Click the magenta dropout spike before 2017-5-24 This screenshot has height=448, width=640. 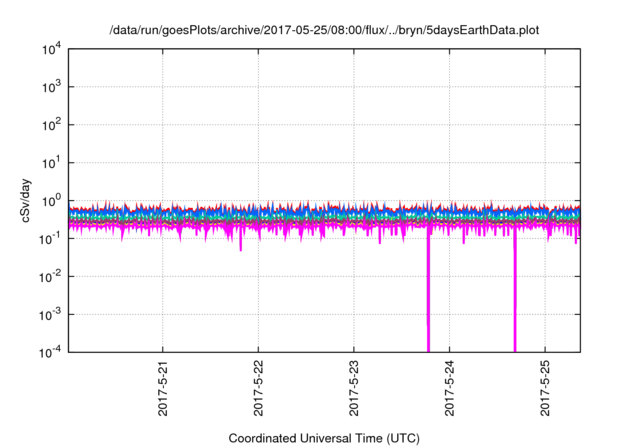point(429,290)
